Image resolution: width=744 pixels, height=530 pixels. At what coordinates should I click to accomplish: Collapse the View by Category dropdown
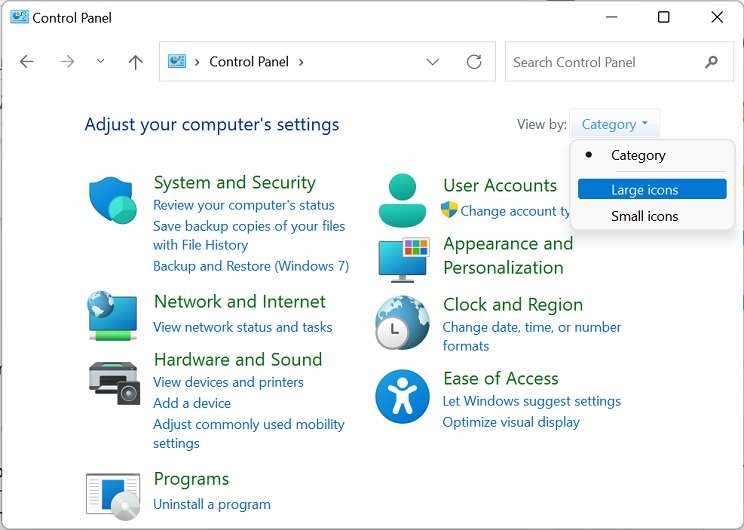[615, 125]
